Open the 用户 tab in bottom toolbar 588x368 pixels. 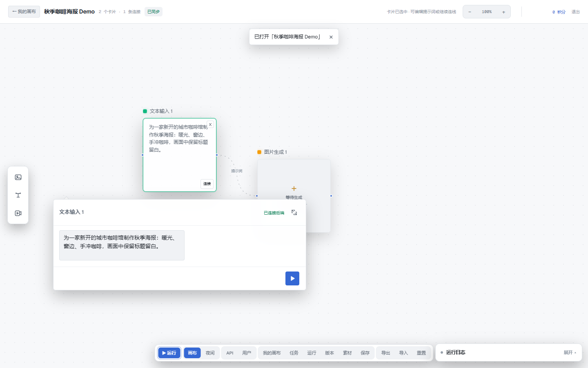[247, 353]
